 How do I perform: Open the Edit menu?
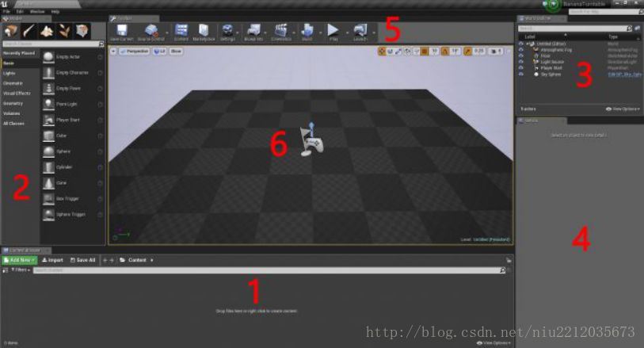pyautogui.click(x=20, y=12)
